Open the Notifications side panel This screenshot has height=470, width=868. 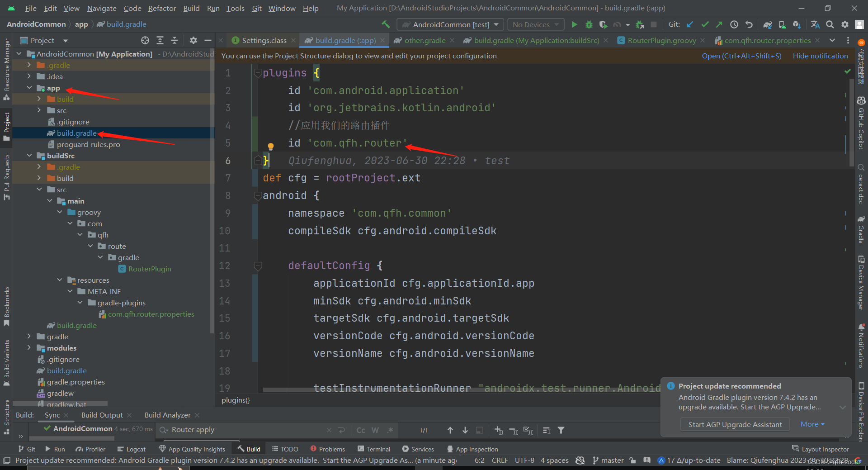861,346
